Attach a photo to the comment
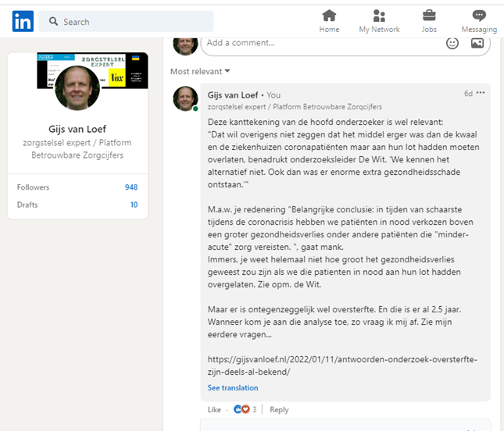The height and width of the screenshot is (431, 504). click(x=477, y=43)
